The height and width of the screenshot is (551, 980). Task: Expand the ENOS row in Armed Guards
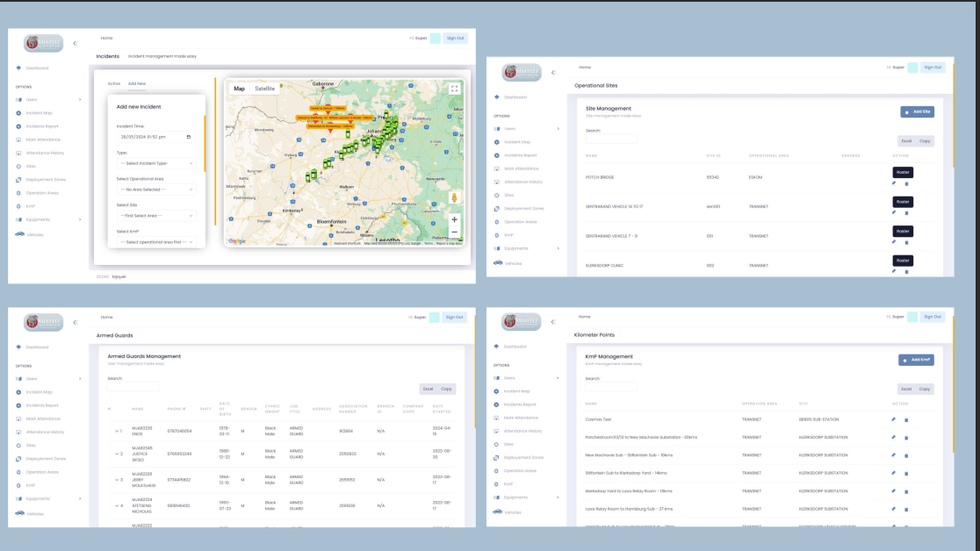click(116, 431)
